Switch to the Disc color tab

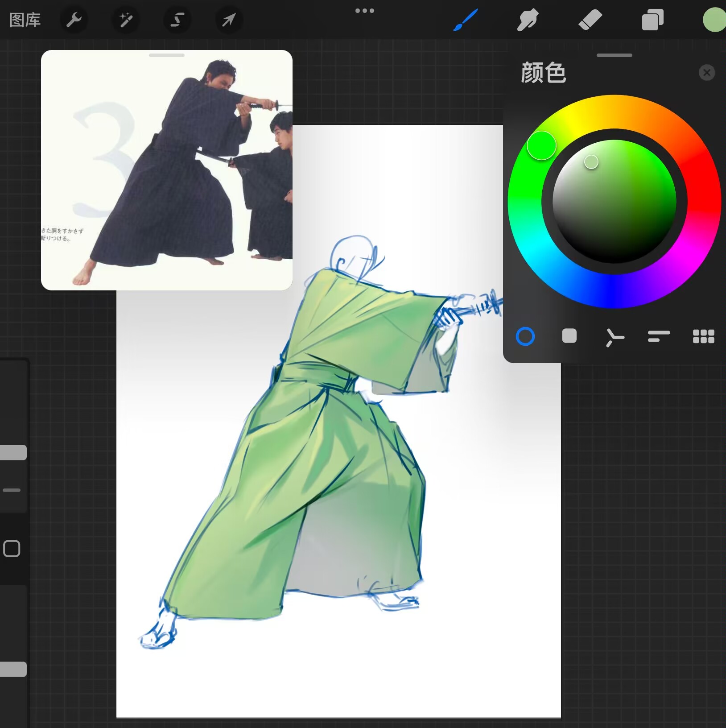(x=525, y=336)
